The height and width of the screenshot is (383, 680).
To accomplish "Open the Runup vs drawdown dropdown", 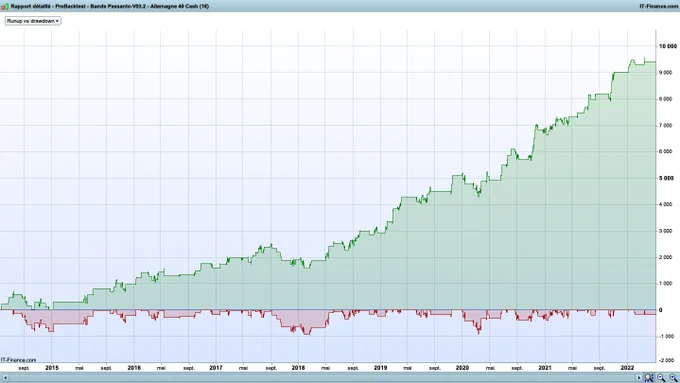I will pos(33,21).
